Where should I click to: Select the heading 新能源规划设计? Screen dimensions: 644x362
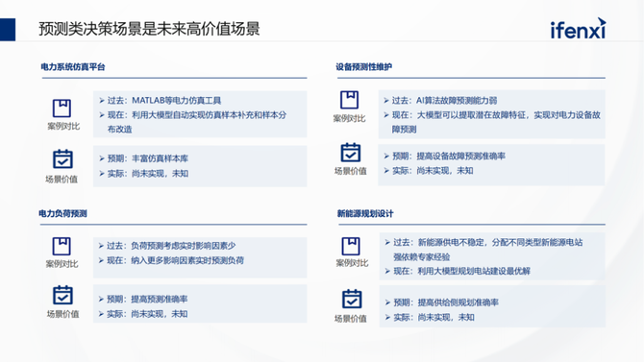point(365,213)
